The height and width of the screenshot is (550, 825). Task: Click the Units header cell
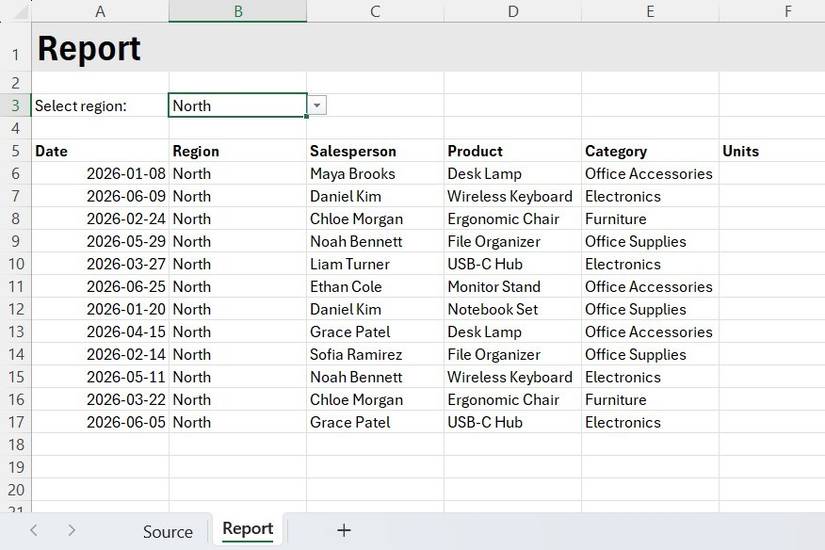point(772,151)
